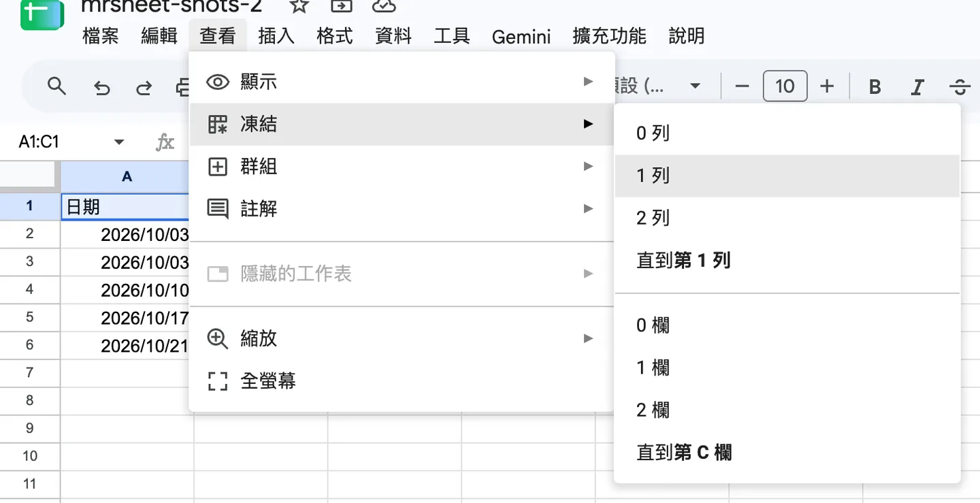Image resolution: width=980 pixels, height=503 pixels.
Task: Increase font size with the plus button
Action: pos(827,86)
